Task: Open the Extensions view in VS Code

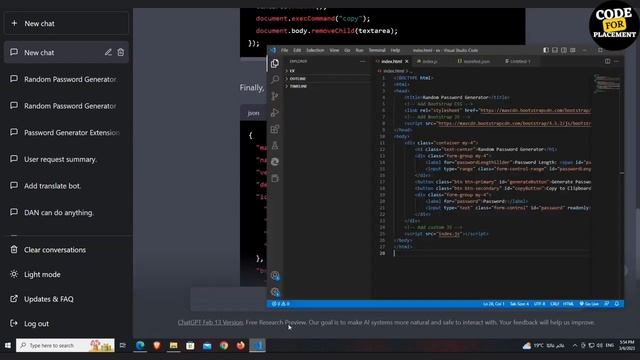Action: tap(275, 129)
